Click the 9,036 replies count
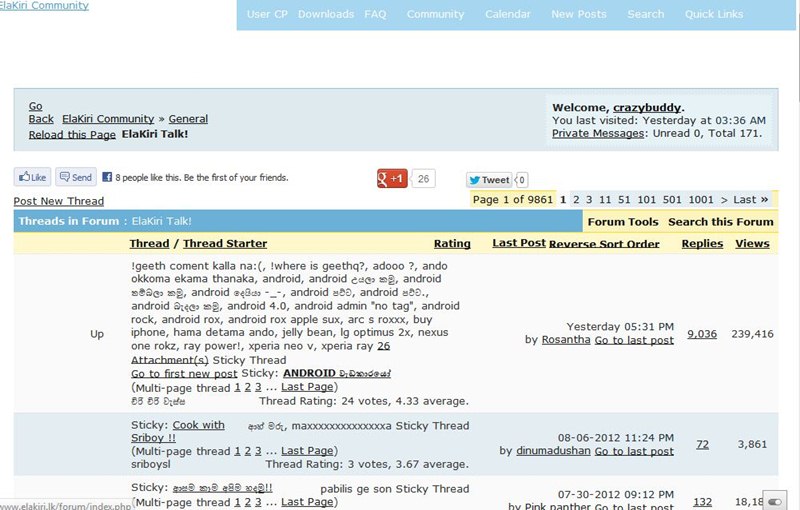The height and width of the screenshot is (510, 800). (x=702, y=334)
